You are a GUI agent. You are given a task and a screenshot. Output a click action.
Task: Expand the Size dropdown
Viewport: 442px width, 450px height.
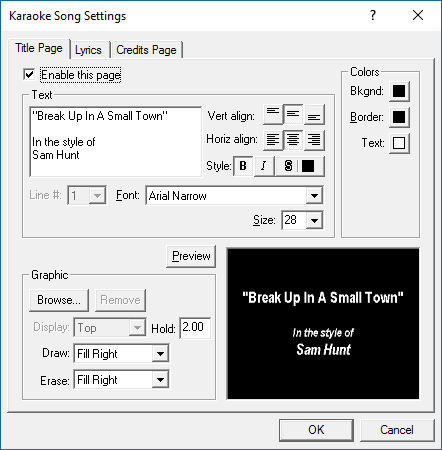314,220
